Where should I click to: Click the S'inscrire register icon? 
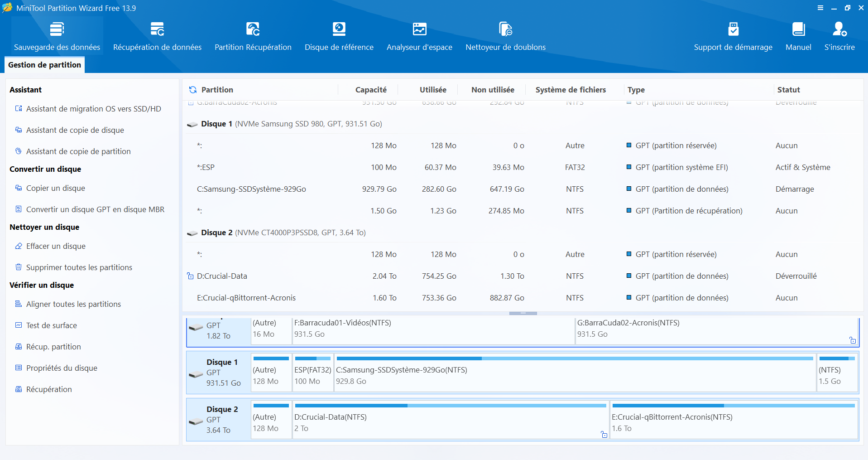click(x=839, y=29)
